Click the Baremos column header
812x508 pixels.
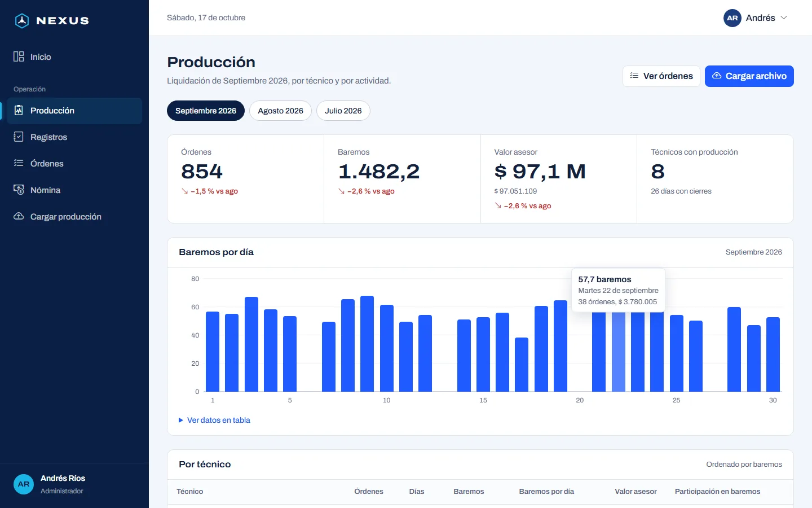pos(469,492)
